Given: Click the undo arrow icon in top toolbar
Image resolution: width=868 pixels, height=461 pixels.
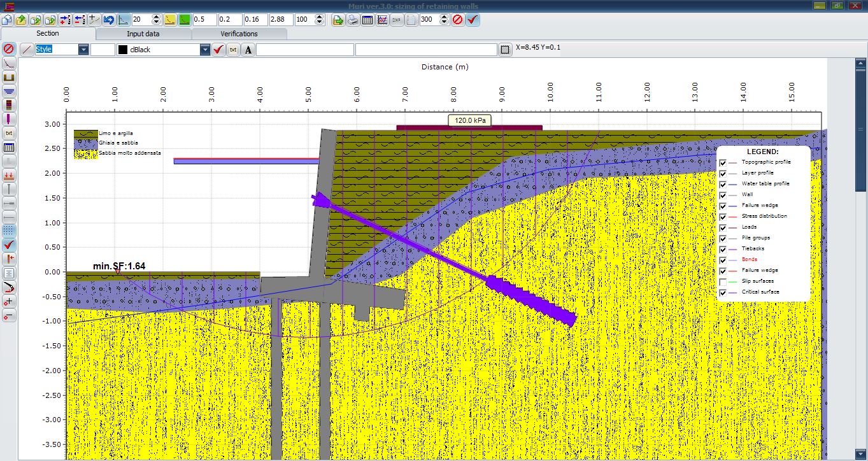Looking at the screenshot, I should click(x=108, y=20).
